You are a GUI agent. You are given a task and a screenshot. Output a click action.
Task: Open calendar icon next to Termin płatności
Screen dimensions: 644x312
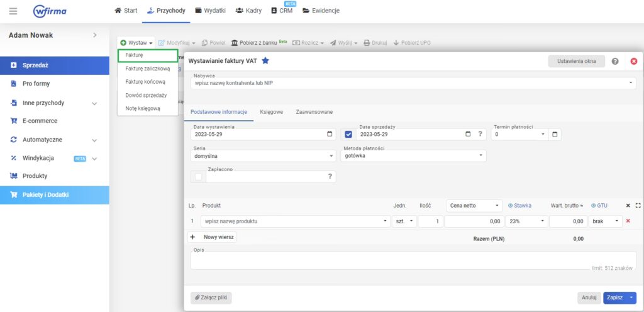tap(554, 134)
